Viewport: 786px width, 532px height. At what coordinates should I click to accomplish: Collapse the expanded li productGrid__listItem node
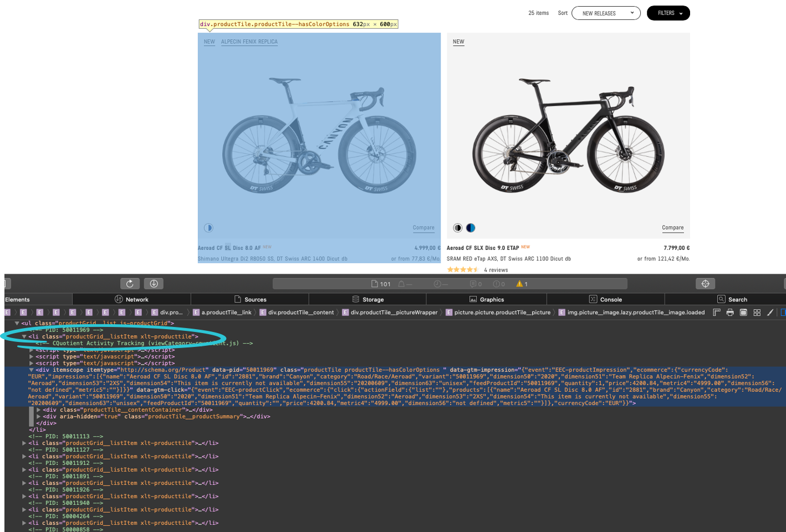coord(24,336)
